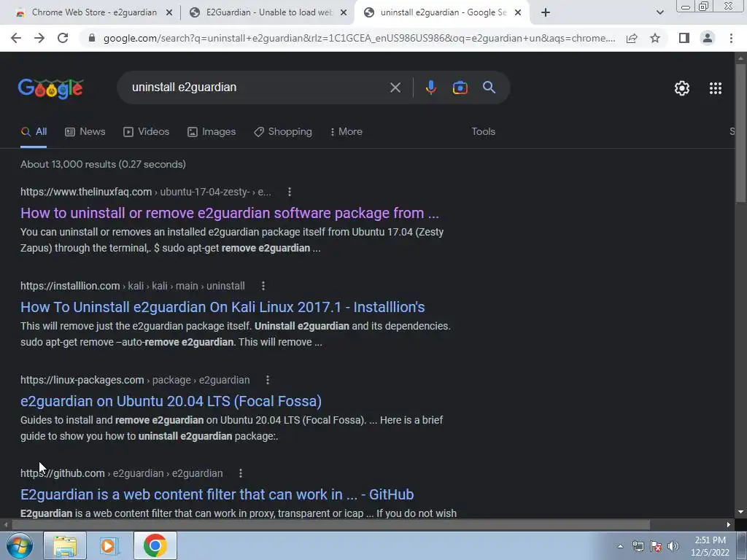Screen dimensions: 747x560
Task: Click inside the Google search input field
Action: [x=258, y=87]
